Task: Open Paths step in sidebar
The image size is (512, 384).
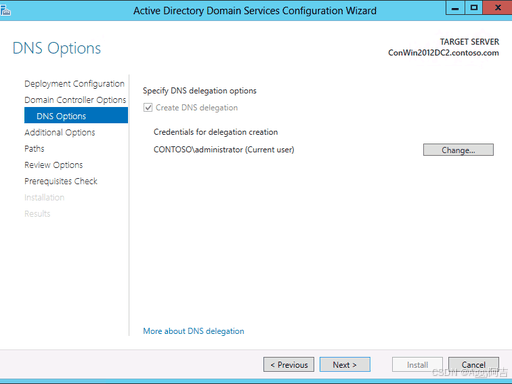Action: (x=34, y=149)
